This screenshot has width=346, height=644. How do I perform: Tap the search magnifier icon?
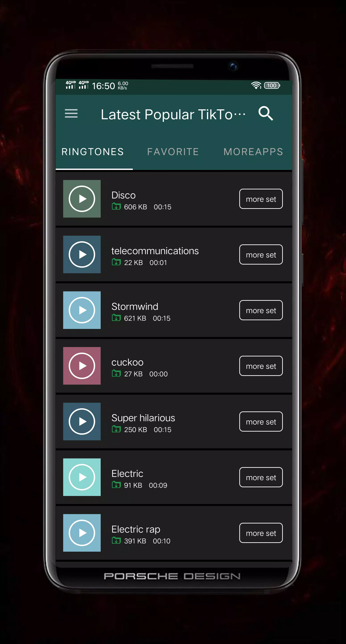266,114
